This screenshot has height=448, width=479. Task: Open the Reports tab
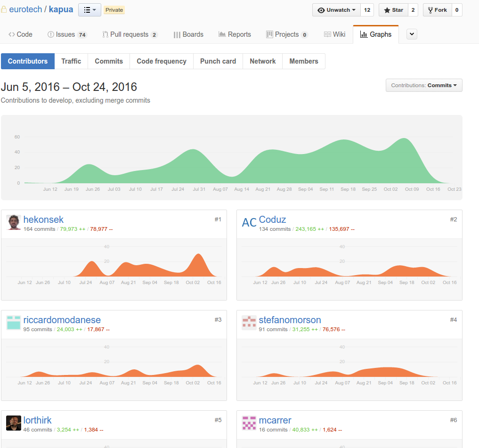[235, 34]
